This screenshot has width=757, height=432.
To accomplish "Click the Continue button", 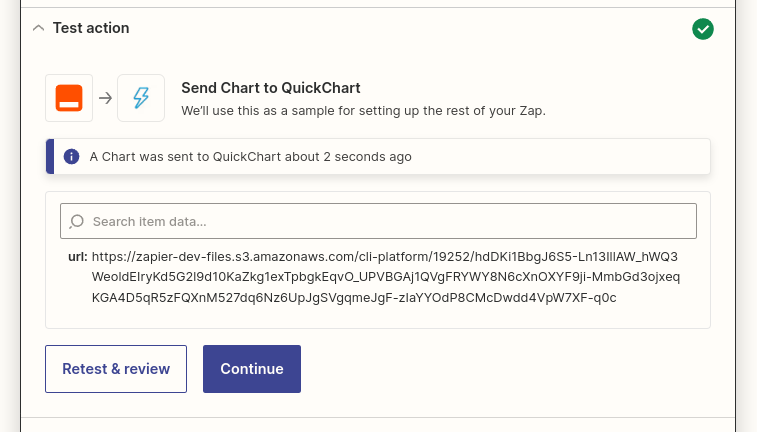I will pyautogui.click(x=252, y=369).
